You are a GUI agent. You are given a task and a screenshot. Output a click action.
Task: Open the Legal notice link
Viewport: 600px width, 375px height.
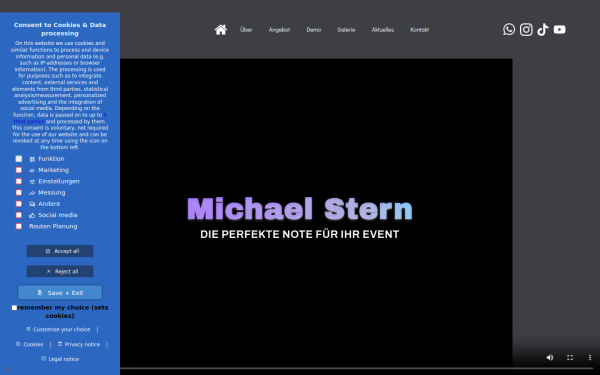pyautogui.click(x=60, y=359)
